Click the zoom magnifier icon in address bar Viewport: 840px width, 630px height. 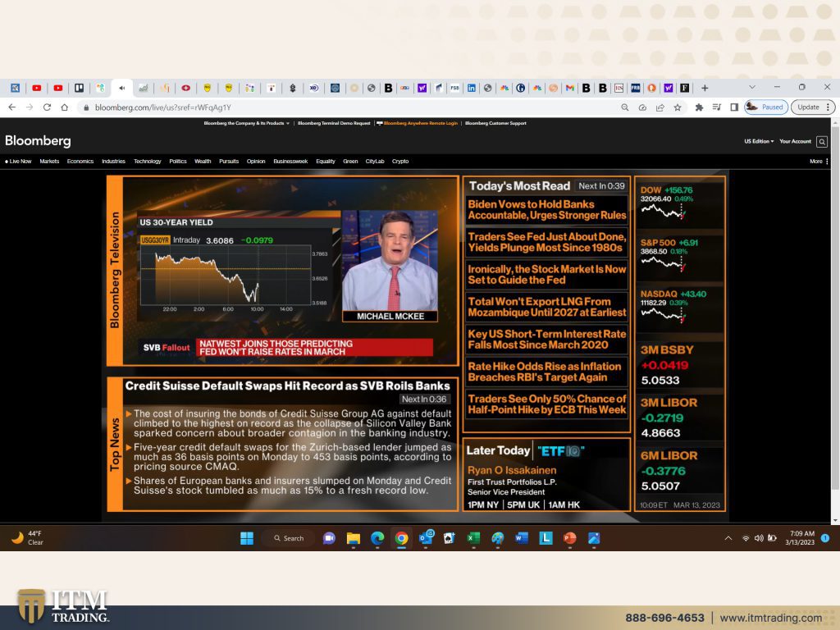[624, 107]
